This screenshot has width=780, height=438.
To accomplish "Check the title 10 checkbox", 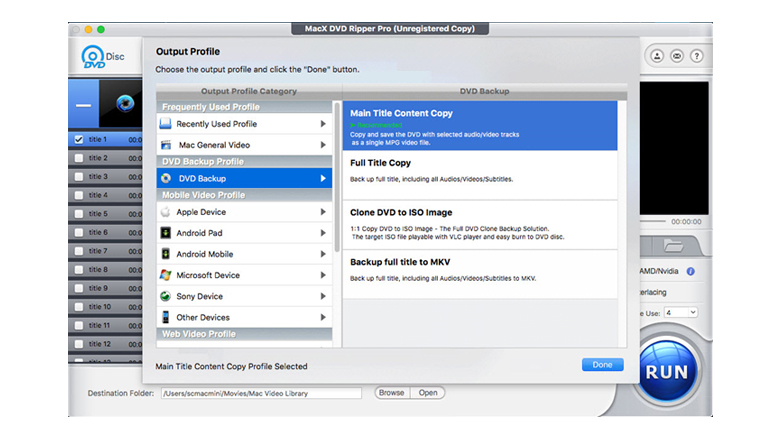I will click(x=79, y=307).
